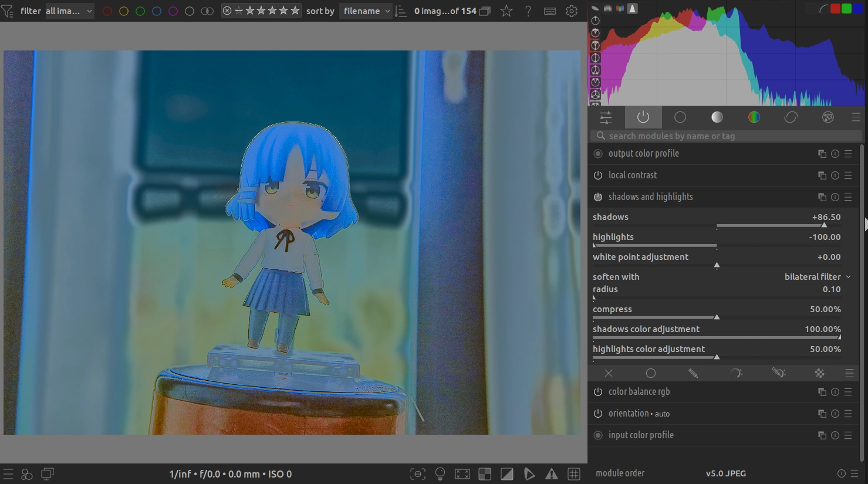
Task: Open presets menu for orientation module
Action: point(848,414)
